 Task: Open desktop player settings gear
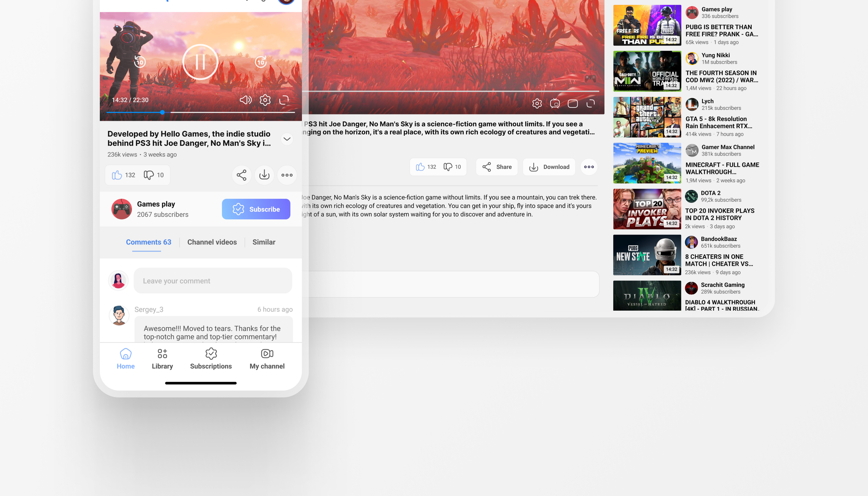pos(537,104)
